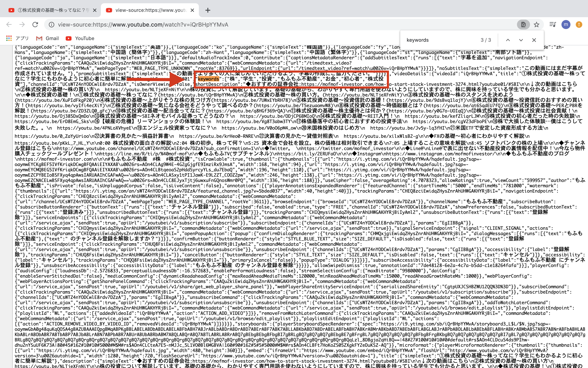
Task: Open the profile avatar labeled m
Action: point(566,25)
